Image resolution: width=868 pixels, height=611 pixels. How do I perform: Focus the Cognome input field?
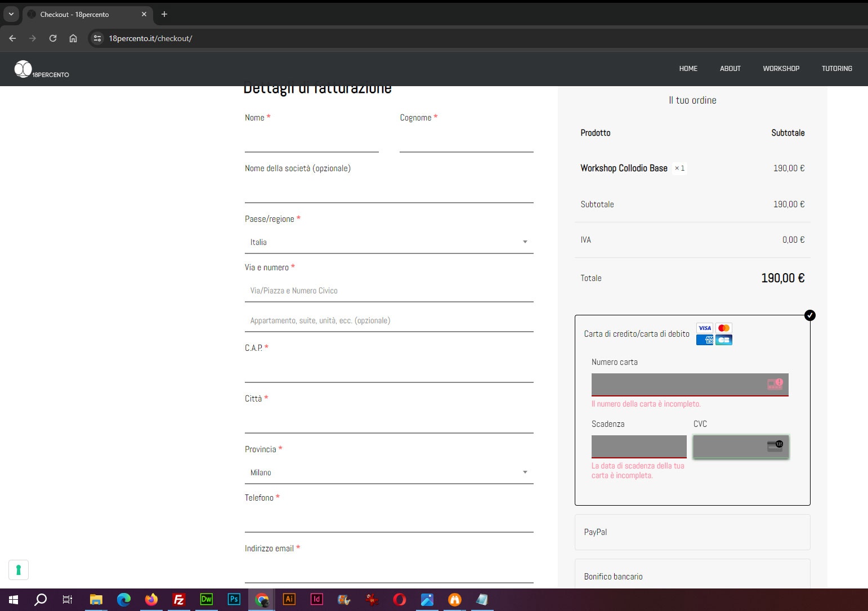pyautogui.click(x=467, y=141)
